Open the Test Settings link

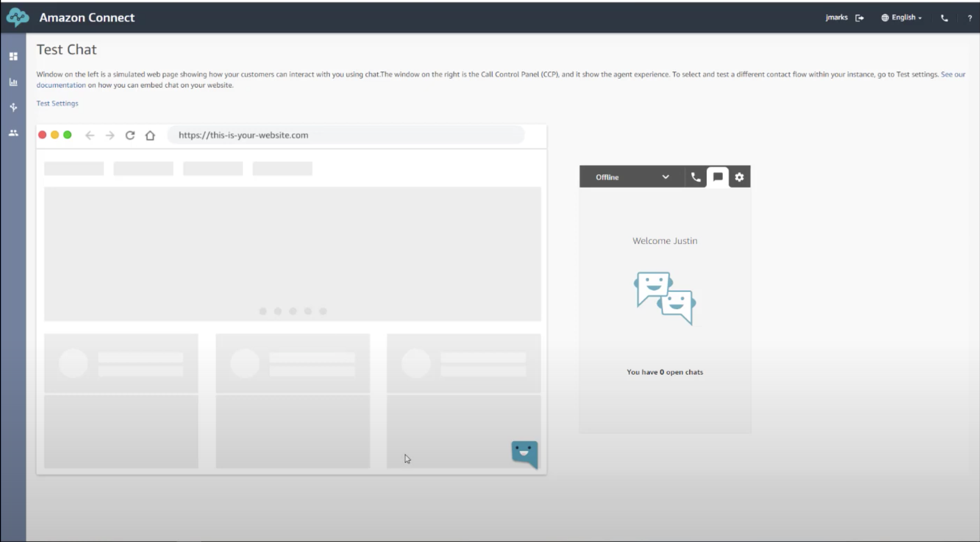tap(57, 103)
